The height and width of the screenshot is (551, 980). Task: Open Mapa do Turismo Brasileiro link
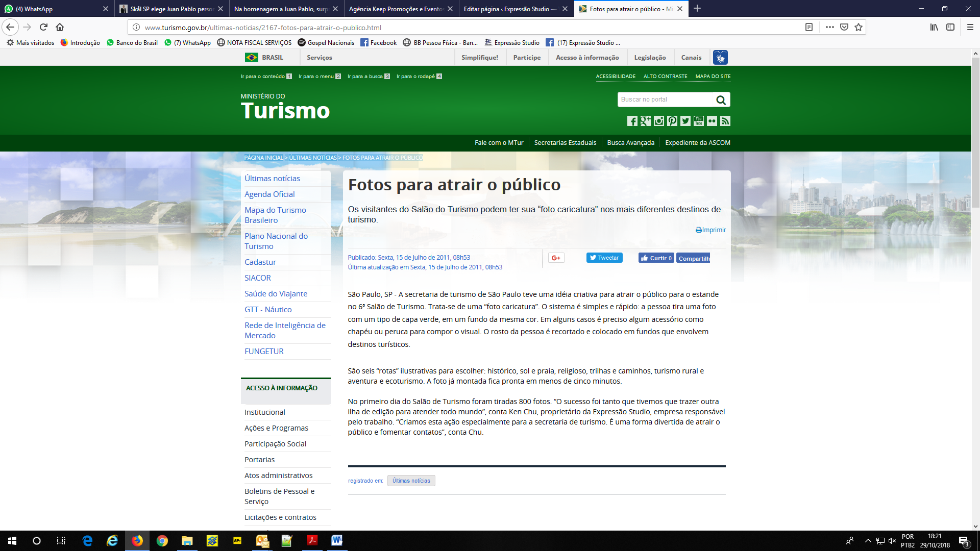click(275, 215)
